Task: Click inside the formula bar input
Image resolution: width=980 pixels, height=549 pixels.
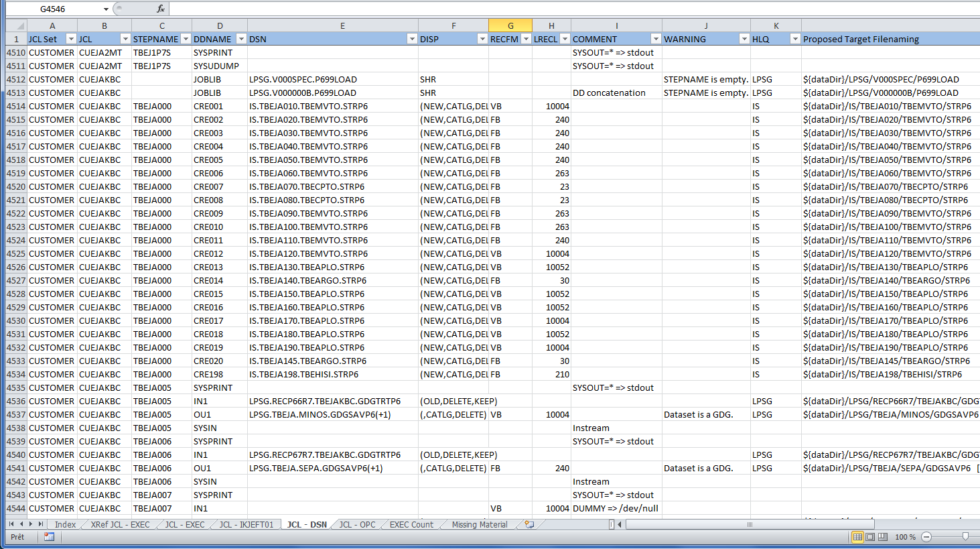Action: 569,9
